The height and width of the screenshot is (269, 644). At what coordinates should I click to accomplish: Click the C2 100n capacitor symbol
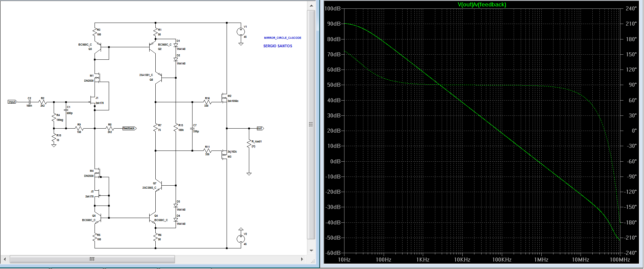pyautogui.click(x=29, y=102)
